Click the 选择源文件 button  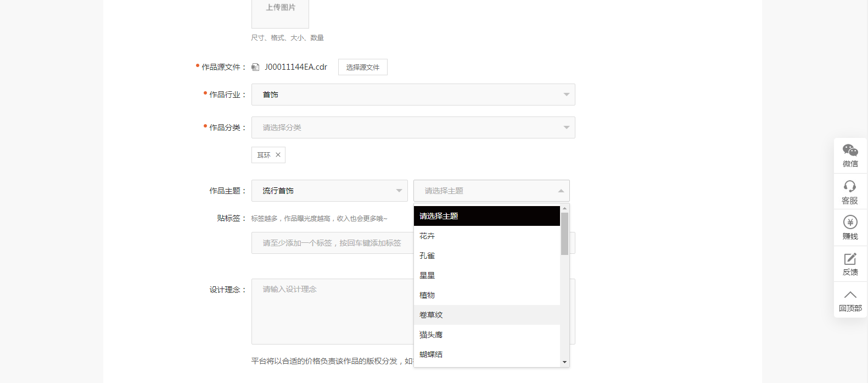(363, 67)
